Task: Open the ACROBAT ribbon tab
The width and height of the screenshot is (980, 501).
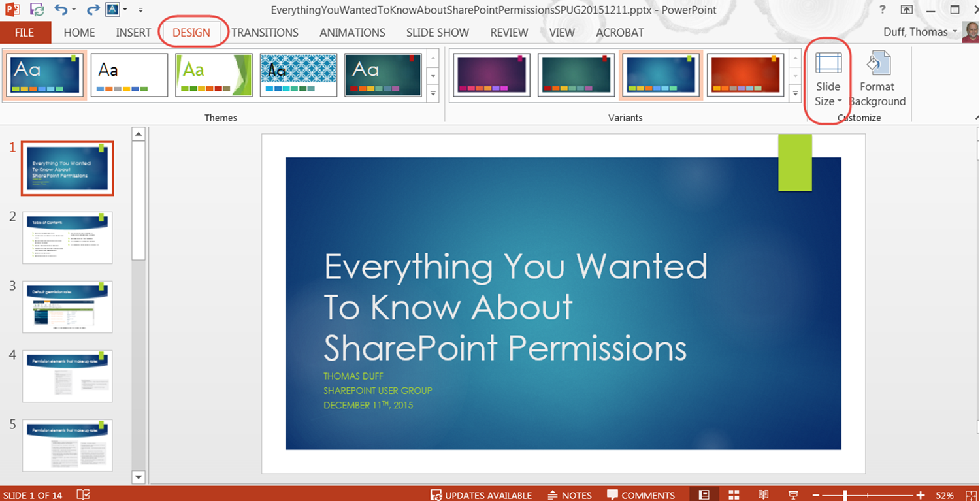Action: (619, 32)
